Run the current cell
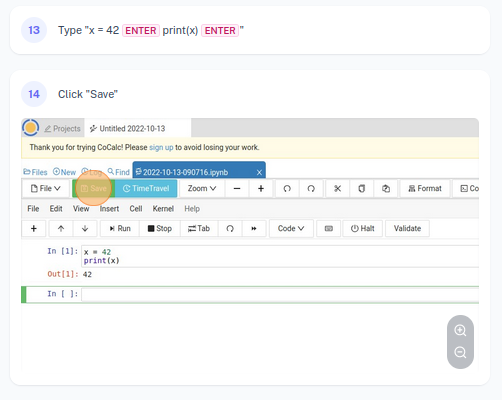This screenshot has width=502, height=400. (120, 228)
